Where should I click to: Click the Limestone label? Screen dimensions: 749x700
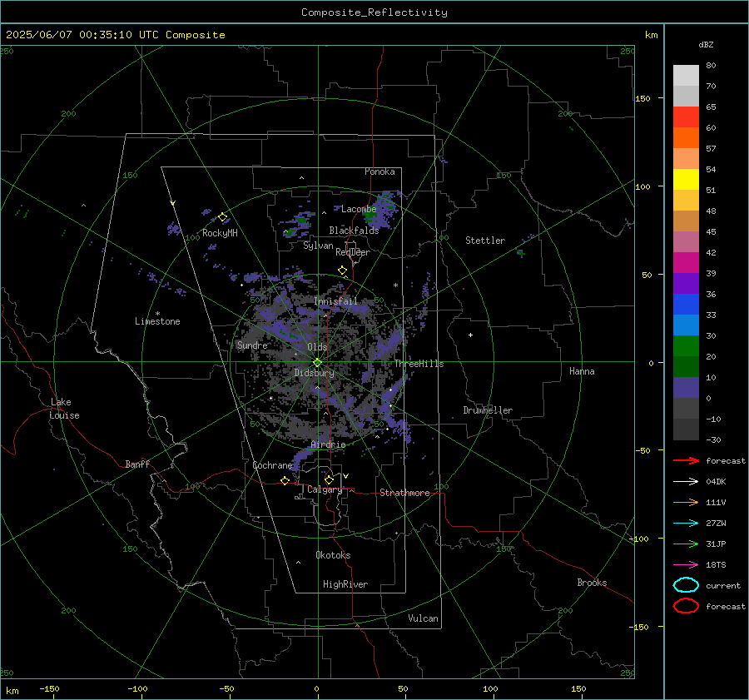click(x=157, y=321)
